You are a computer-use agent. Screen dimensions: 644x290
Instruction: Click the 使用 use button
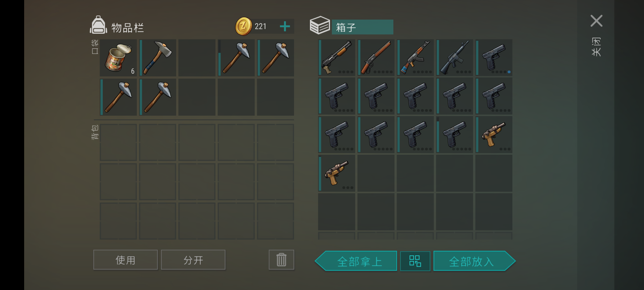point(126,260)
